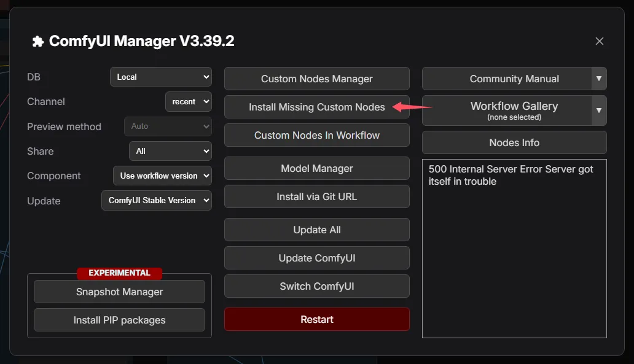Expand the Community Manual arrow menu

click(x=599, y=79)
